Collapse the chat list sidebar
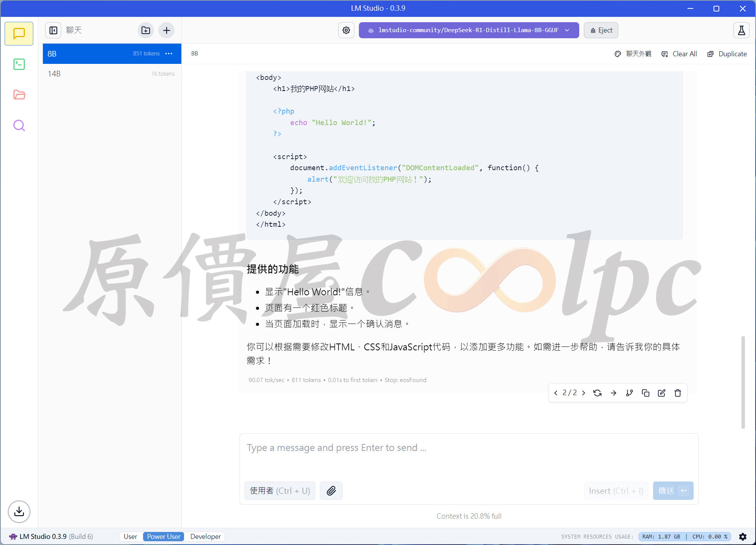Screen dimensions: 756x545 [x=54, y=30]
